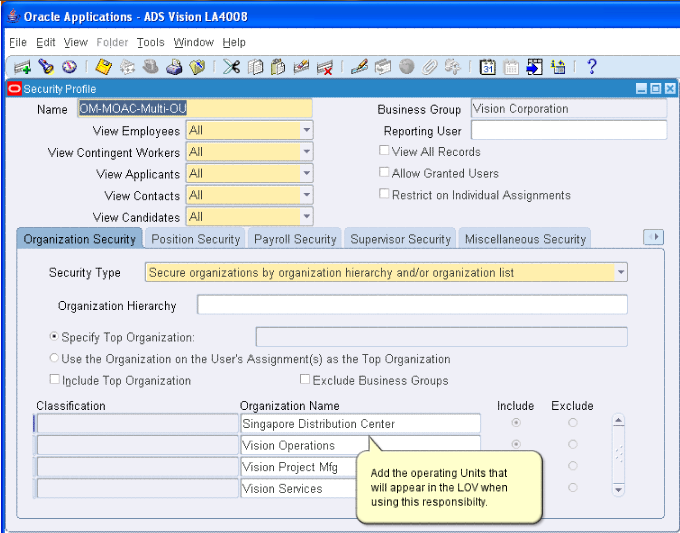Open the View Contacts dropdown
The width and height of the screenshot is (680, 533).
[x=307, y=195]
